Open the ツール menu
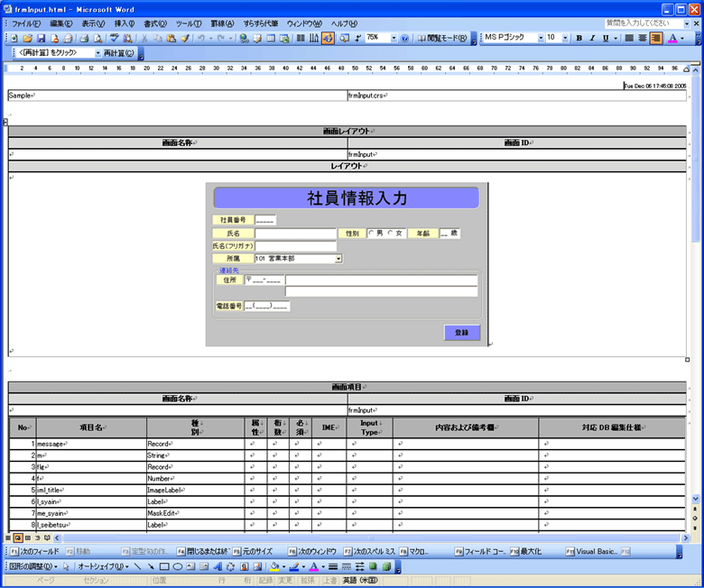 (189, 23)
